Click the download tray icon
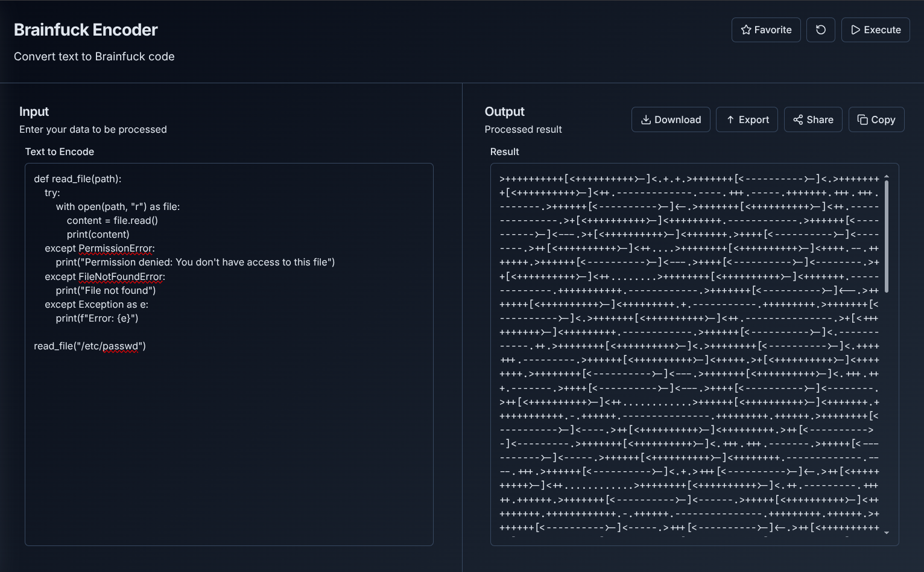Image resolution: width=924 pixels, height=572 pixels. (x=645, y=119)
